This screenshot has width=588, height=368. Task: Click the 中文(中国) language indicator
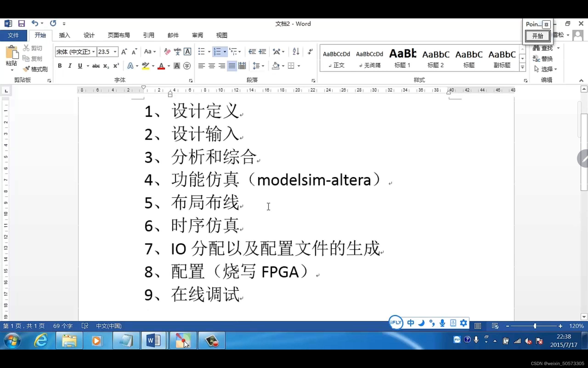click(109, 326)
